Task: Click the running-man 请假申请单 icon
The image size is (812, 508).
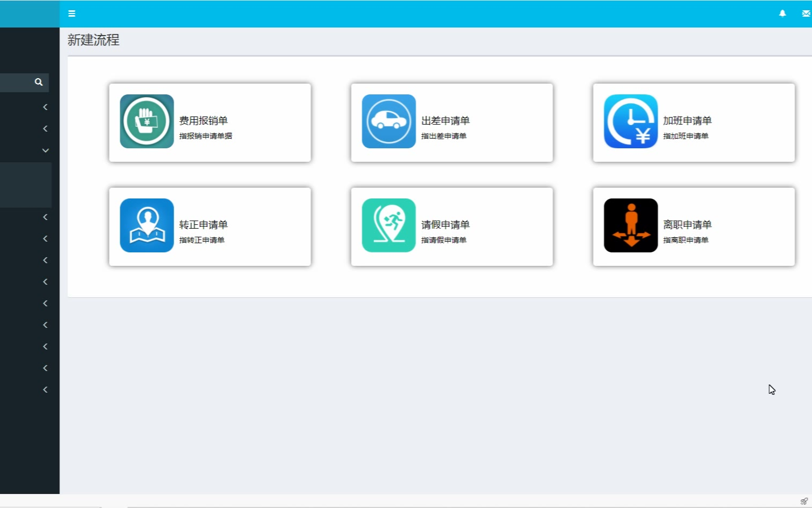Action: tap(388, 225)
